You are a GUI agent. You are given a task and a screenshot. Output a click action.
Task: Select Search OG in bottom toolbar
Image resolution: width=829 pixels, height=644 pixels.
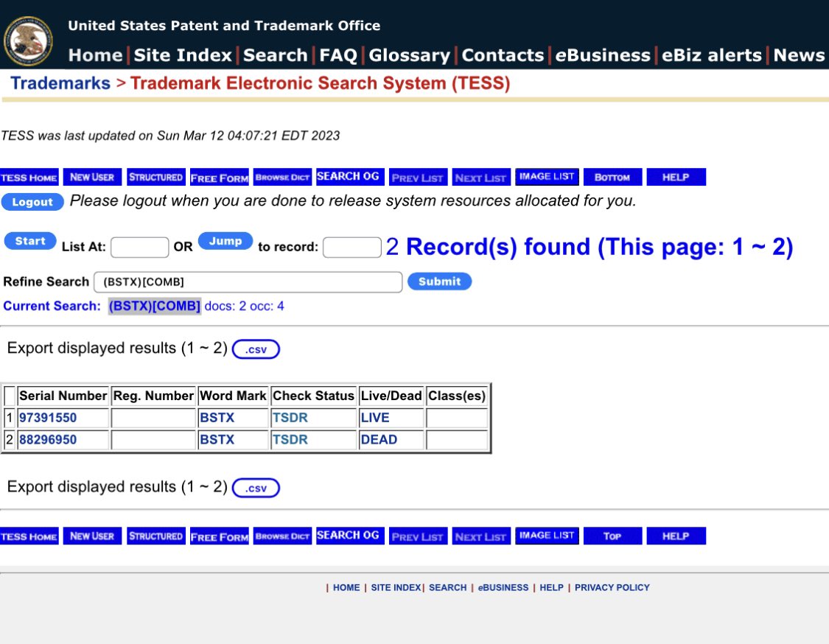point(349,536)
